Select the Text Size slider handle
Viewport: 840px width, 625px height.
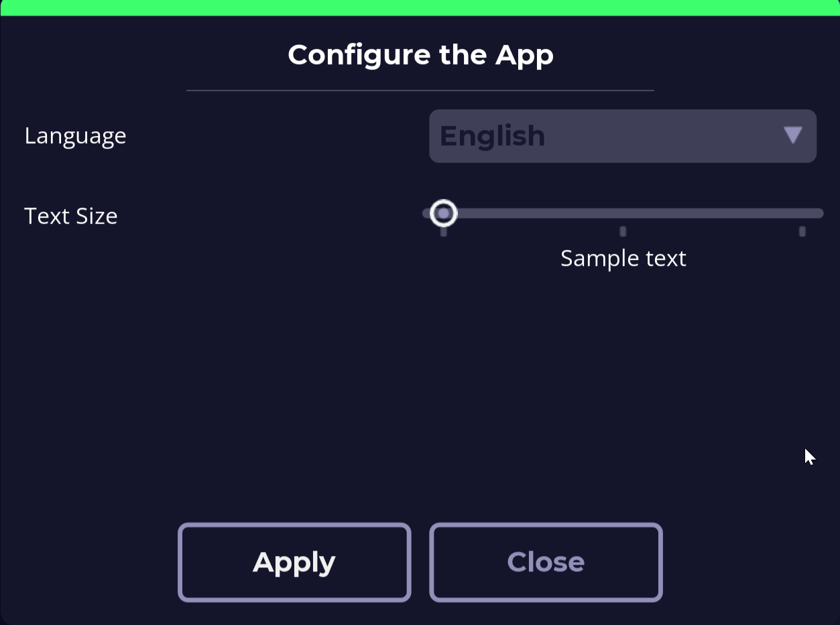(443, 213)
